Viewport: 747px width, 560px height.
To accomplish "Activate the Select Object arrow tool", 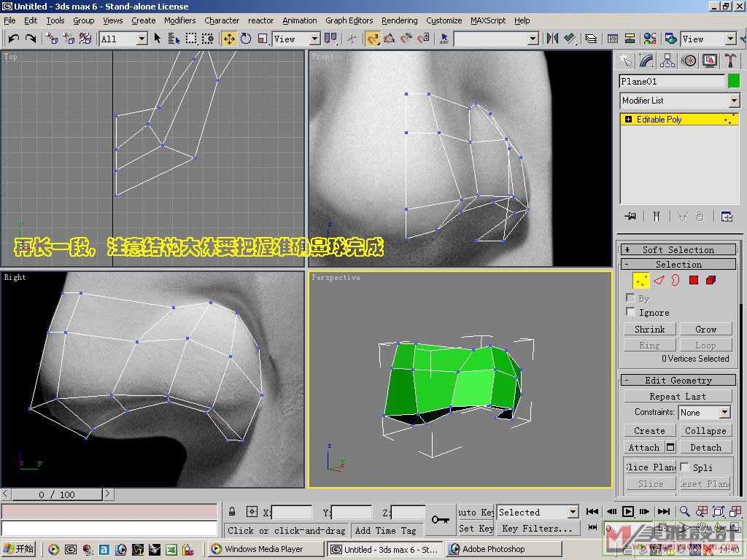I will pyautogui.click(x=158, y=39).
